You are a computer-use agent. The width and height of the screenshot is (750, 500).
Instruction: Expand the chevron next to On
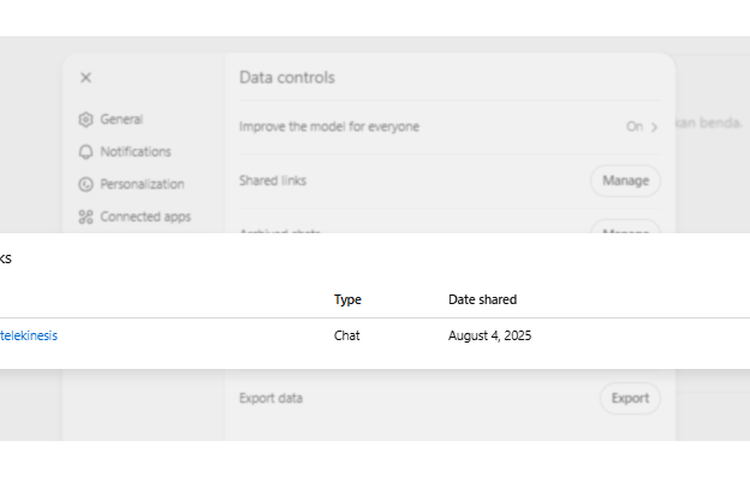(x=655, y=127)
